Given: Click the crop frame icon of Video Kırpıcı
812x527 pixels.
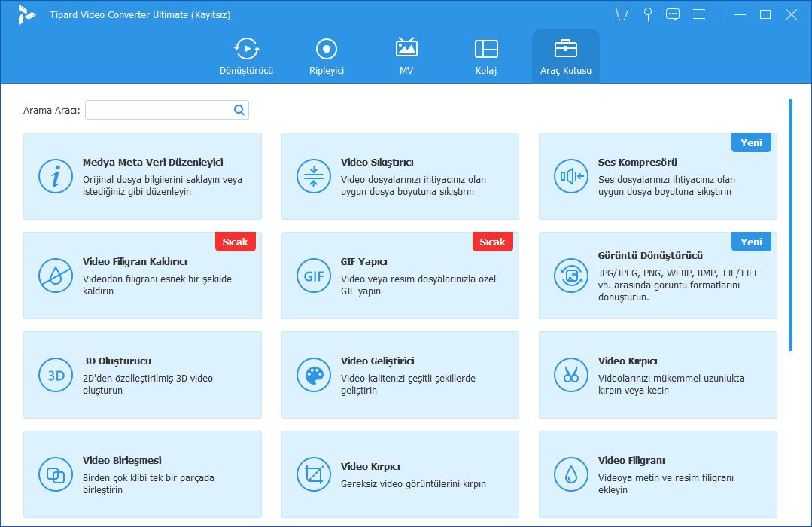Looking at the screenshot, I should 313,474.
